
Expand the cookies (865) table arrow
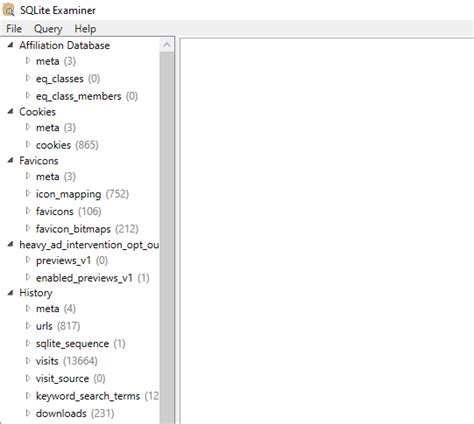coord(28,144)
